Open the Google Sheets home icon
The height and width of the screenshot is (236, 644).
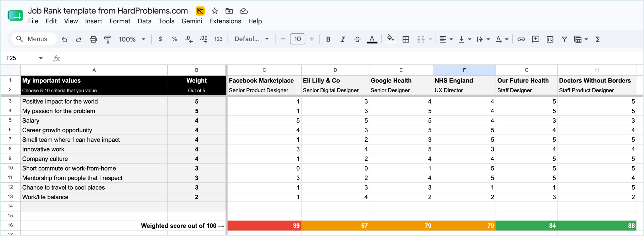click(15, 15)
